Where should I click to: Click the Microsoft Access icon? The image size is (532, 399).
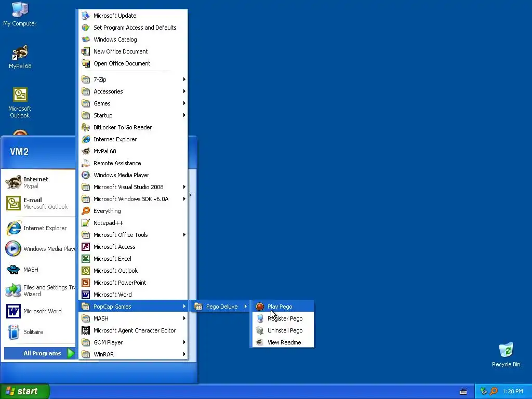coord(86,247)
